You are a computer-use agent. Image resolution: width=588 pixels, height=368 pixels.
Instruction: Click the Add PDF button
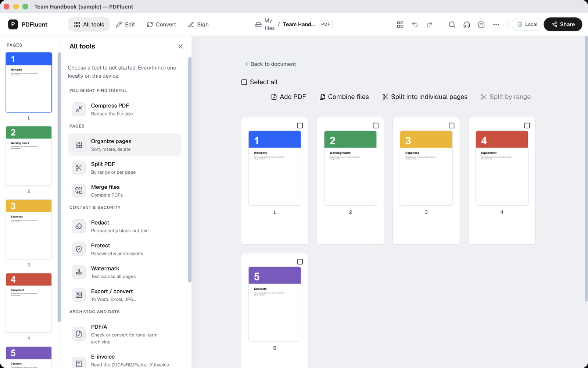pyautogui.click(x=288, y=97)
